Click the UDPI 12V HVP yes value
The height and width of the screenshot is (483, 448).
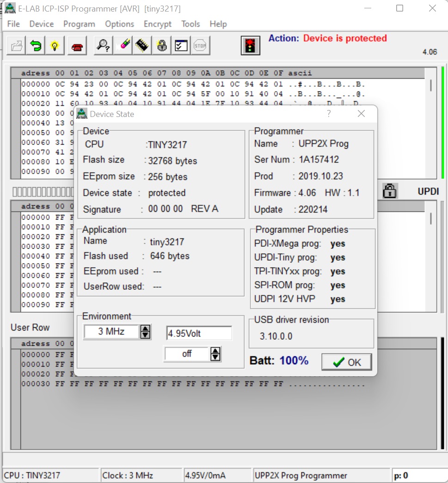click(x=338, y=299)
